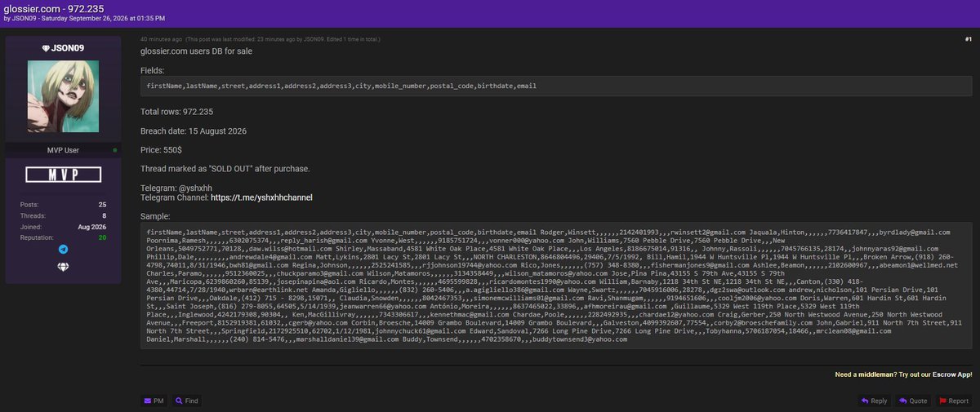980x412 pixels.
Task: Click the 'Fields:' label
Action: pyautogui.click(x=153, y=70)
